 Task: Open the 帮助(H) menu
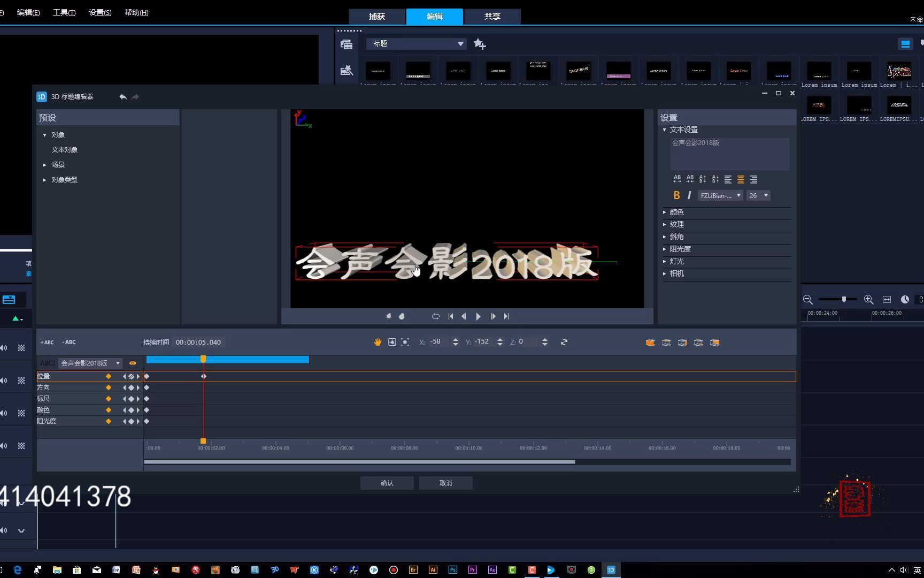point(136,12)
